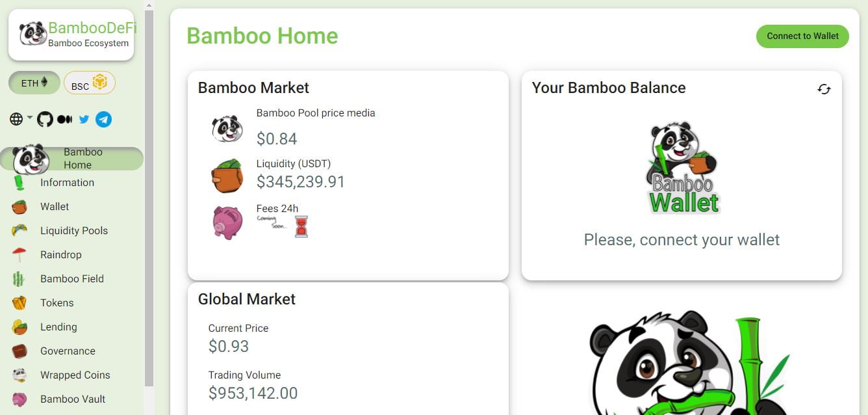
Task: Open the Twitter bird icon
Action: [x=84, y=119]
